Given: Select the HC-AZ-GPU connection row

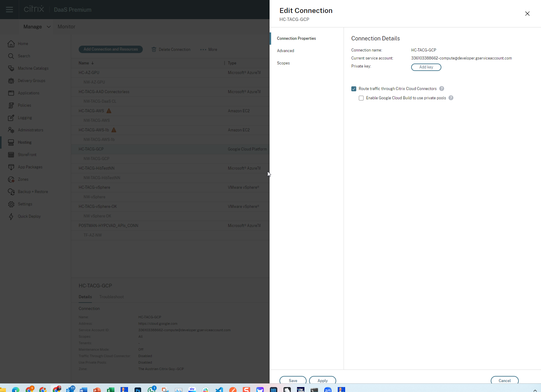Looking at the screenshot, I should point(171,72).
